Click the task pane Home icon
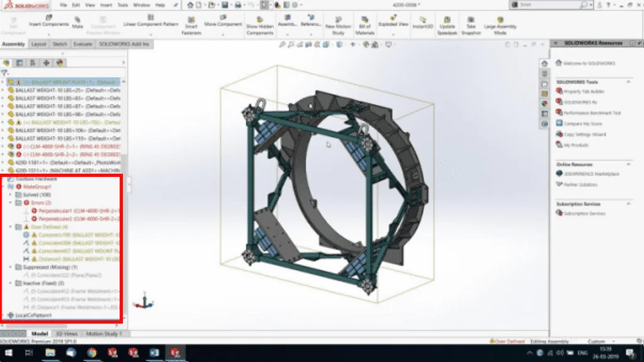 [544, 63]
